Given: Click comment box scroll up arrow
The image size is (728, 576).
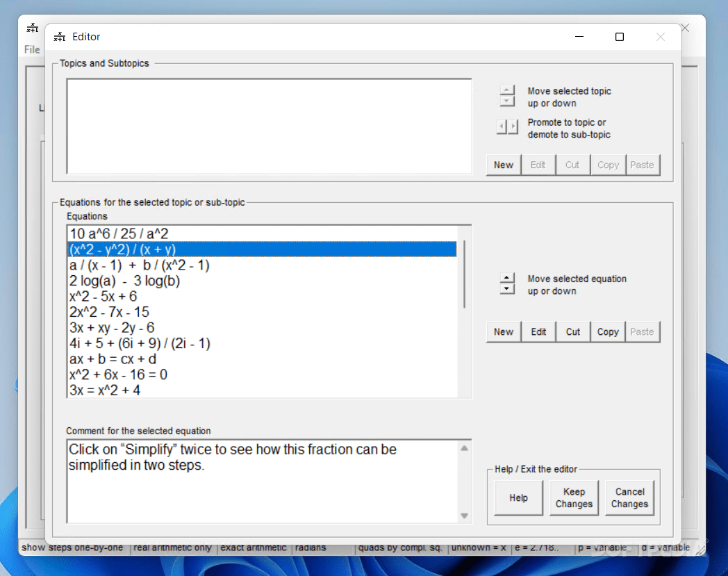Looking at the screenshot, I should click(x=464, y=448).
